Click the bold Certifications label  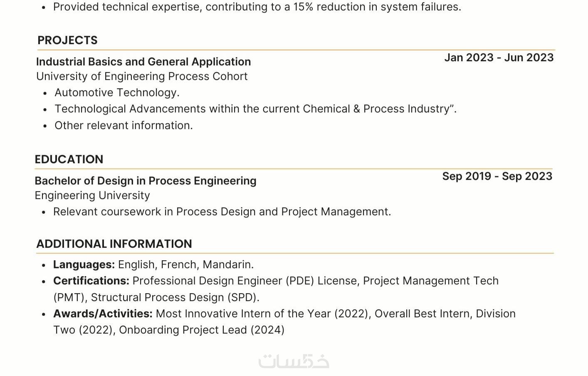point(91,281)
